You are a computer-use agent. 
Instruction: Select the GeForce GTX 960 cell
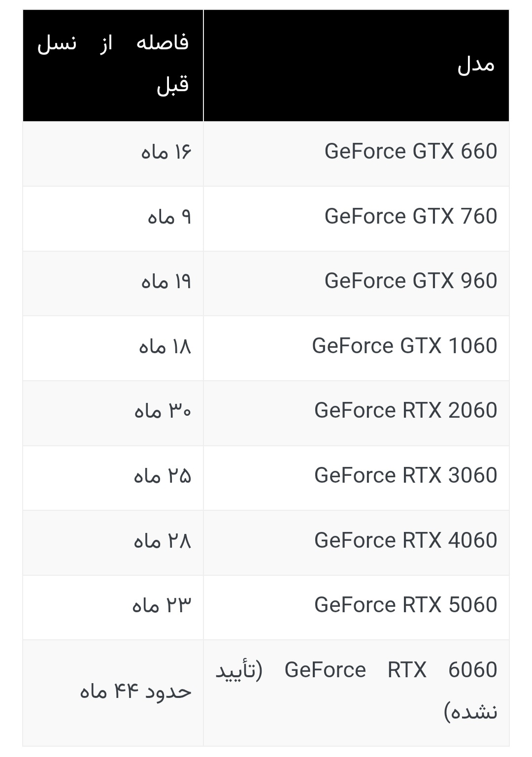356,284
